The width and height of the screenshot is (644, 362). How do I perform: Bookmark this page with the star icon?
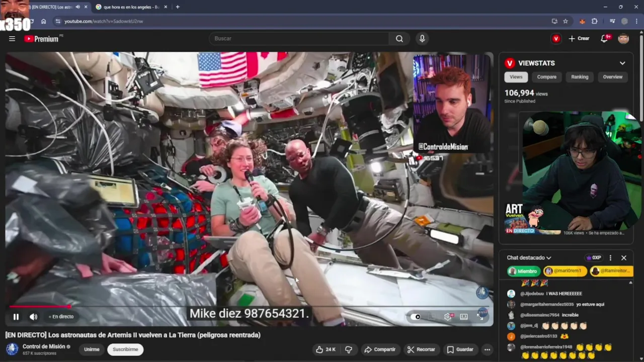566,21
